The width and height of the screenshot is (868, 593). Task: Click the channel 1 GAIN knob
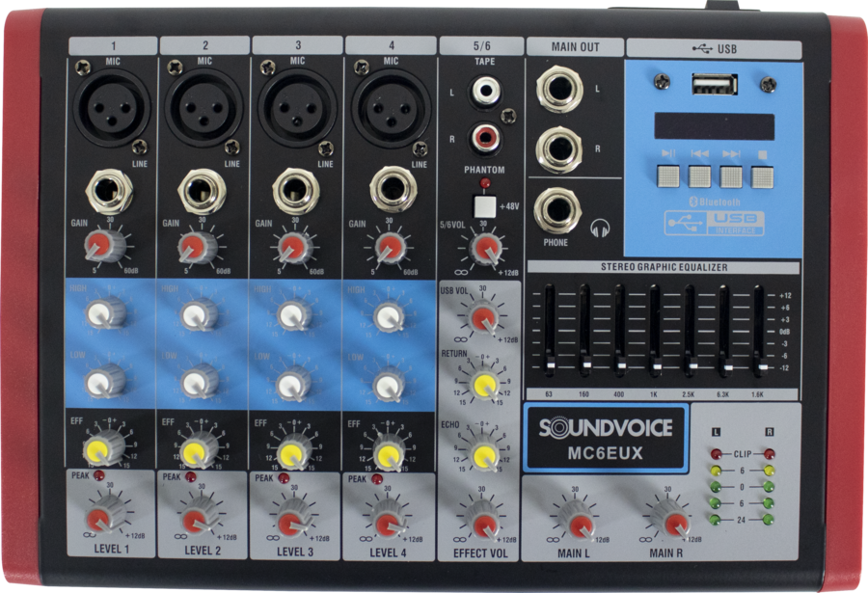pyautogui.click(x=103, y=246)
